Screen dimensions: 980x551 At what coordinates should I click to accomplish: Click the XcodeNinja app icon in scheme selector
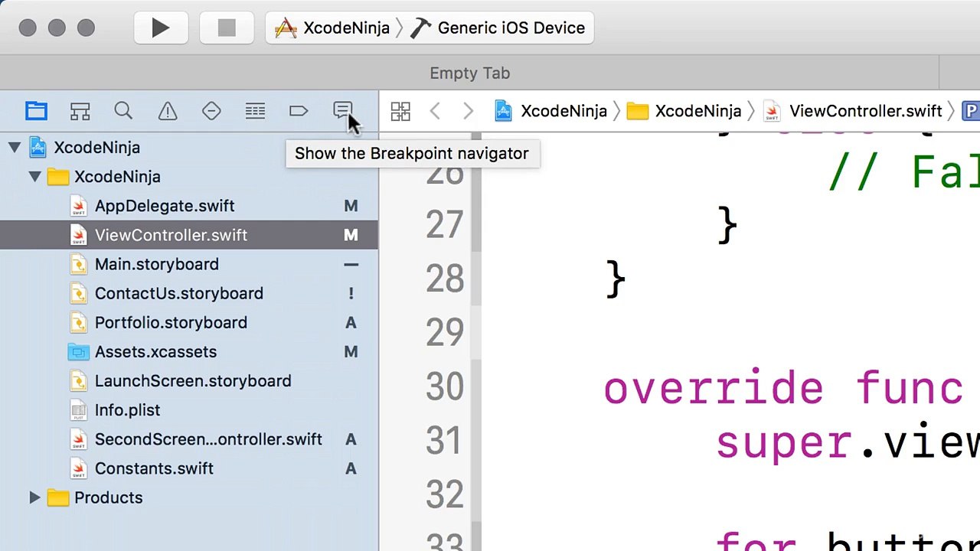(286, 28)
